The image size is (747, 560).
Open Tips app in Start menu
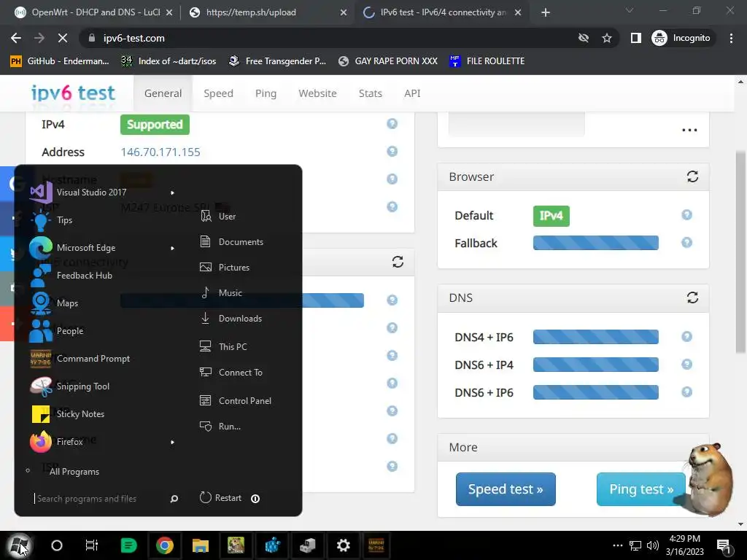(x=64, y=220)
